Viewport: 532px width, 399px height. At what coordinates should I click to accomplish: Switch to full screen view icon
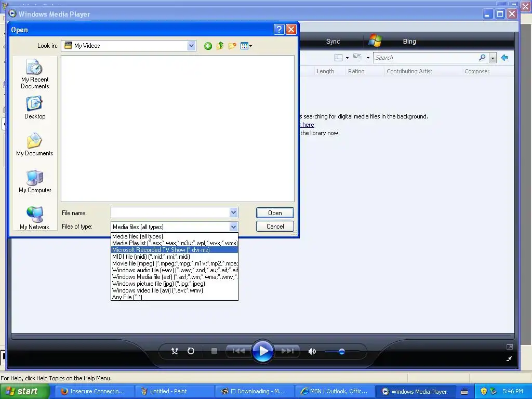pos(509,347)
